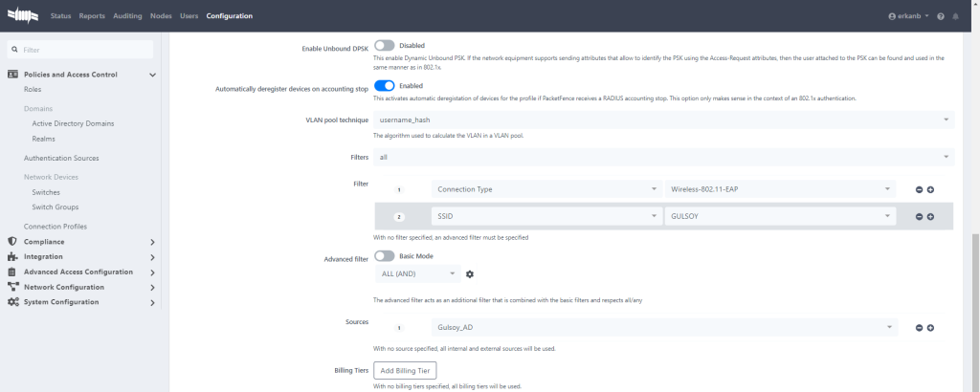Disable automatic deregister on accounting stop
This screenshot has height=392, width=980.
click(x=384, y=85)
